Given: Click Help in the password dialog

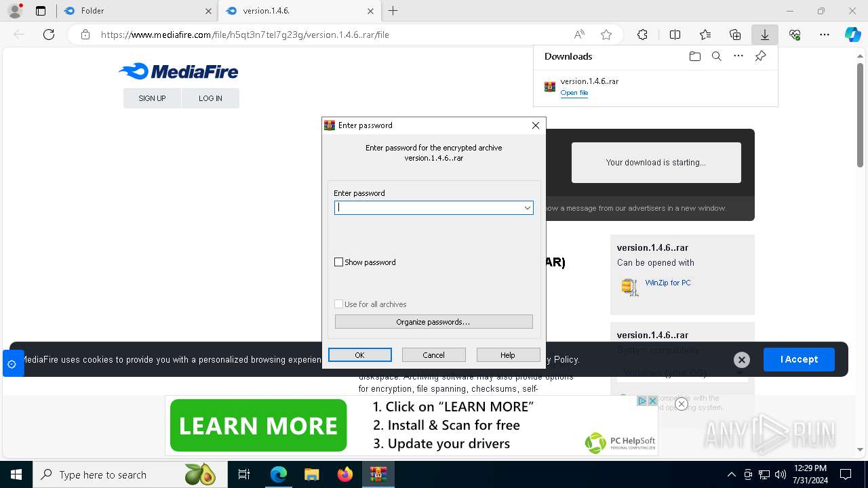Looking at the screenshot, I should click(508, 355).
